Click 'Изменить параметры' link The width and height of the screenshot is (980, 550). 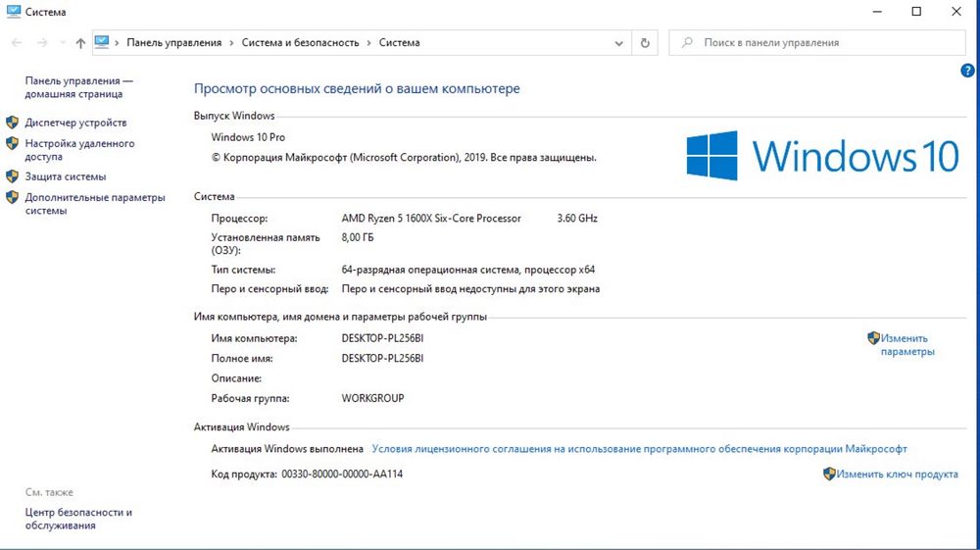pos(907,345)
